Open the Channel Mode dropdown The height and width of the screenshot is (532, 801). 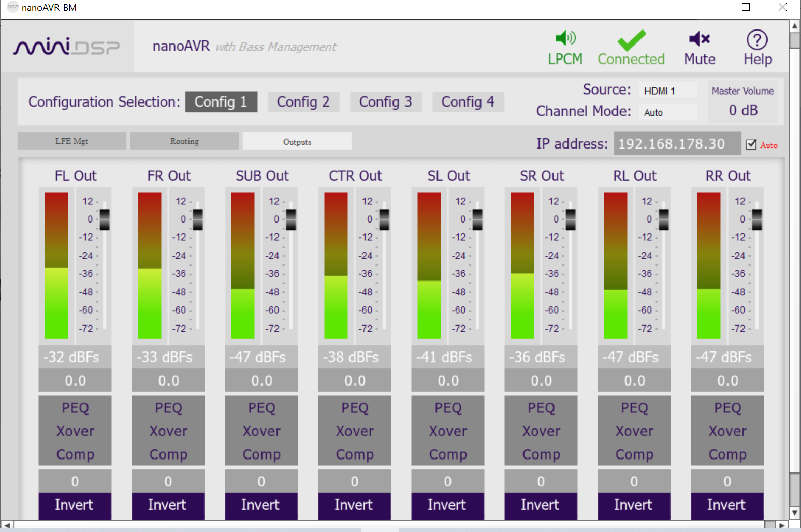coord(667,112)
